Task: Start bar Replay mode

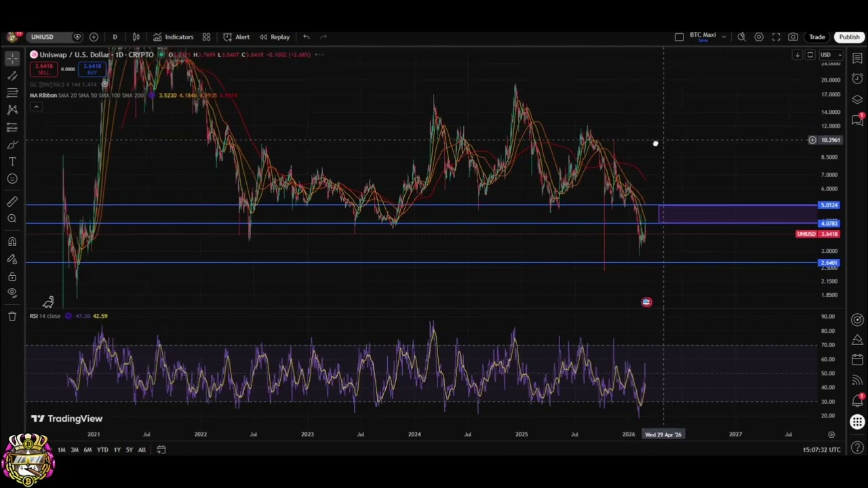Action: click(274, 37)
